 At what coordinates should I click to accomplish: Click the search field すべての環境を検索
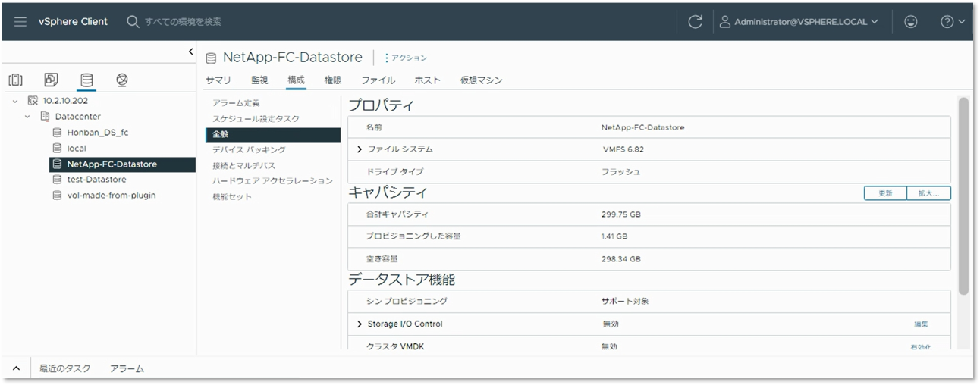click(184, 22)
